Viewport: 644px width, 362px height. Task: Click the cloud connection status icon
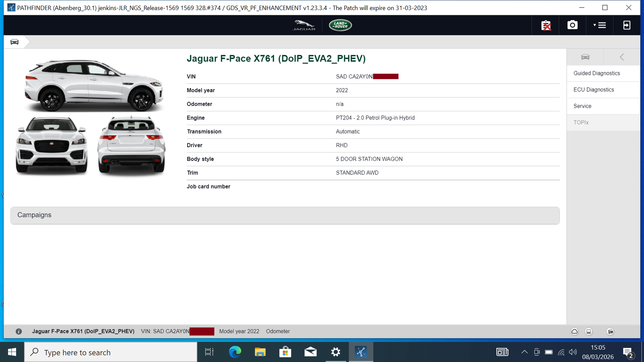(574, 331)
